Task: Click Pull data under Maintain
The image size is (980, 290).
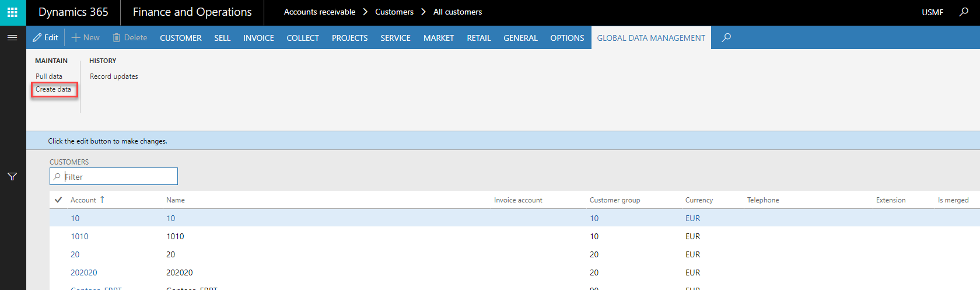Action: pos(49,76)
